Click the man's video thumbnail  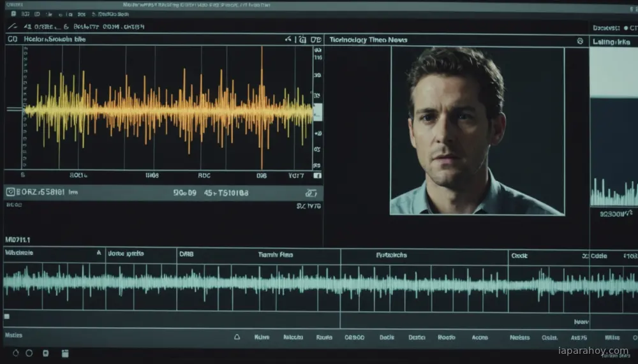[x=477, y=131]
